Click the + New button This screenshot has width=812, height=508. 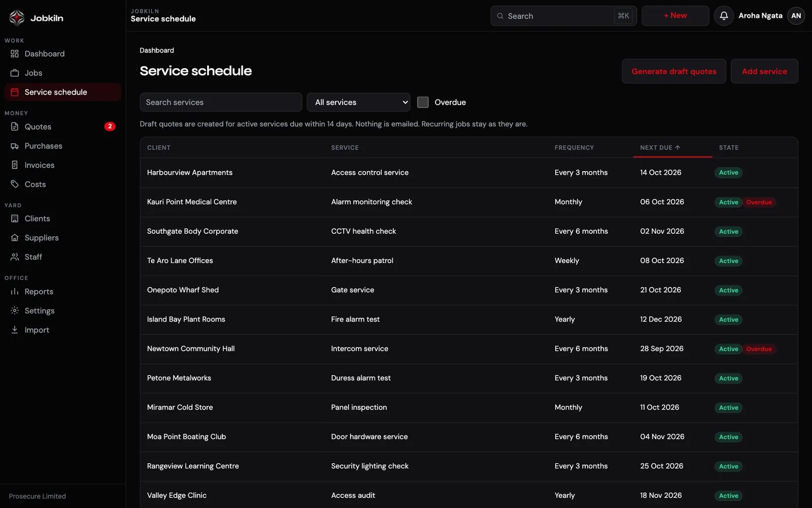tap(675, 16)
